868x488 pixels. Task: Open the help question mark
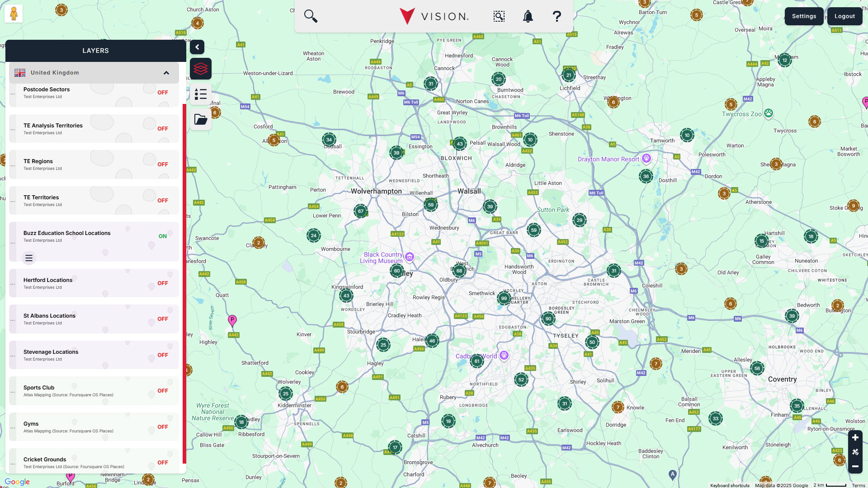[x=557, y=16]
